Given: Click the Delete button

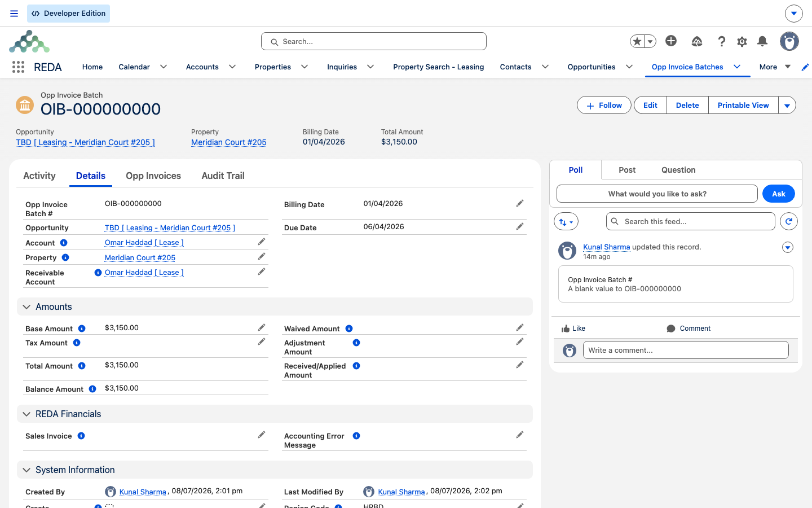Looking at the screenshot, I should pyautogui.click(x=687, y=106).
